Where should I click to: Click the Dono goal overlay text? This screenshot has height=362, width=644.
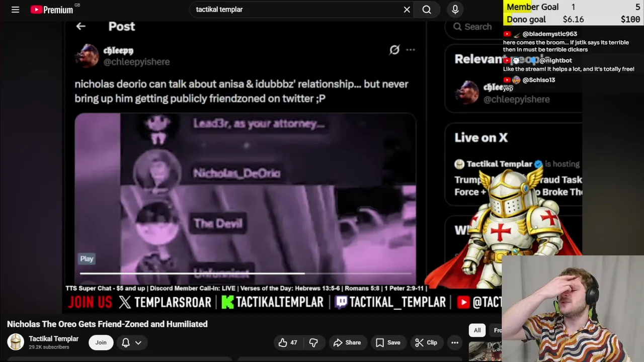pyautogui.click(x=526, y=20)
